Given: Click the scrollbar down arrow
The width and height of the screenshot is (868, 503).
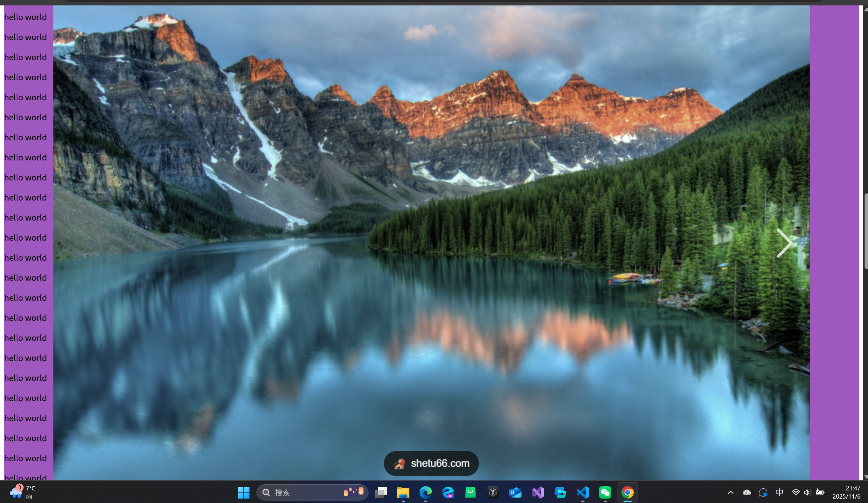Looking at the screenshot, I should [x=866, y=477].
